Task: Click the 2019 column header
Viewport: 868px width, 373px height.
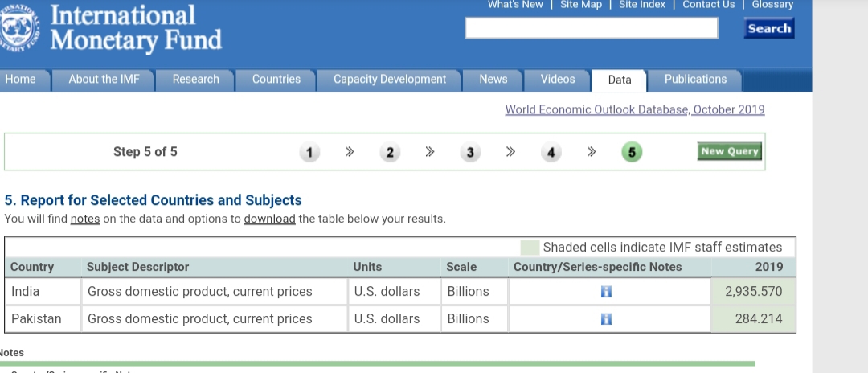Action: (x=753, y=268)
